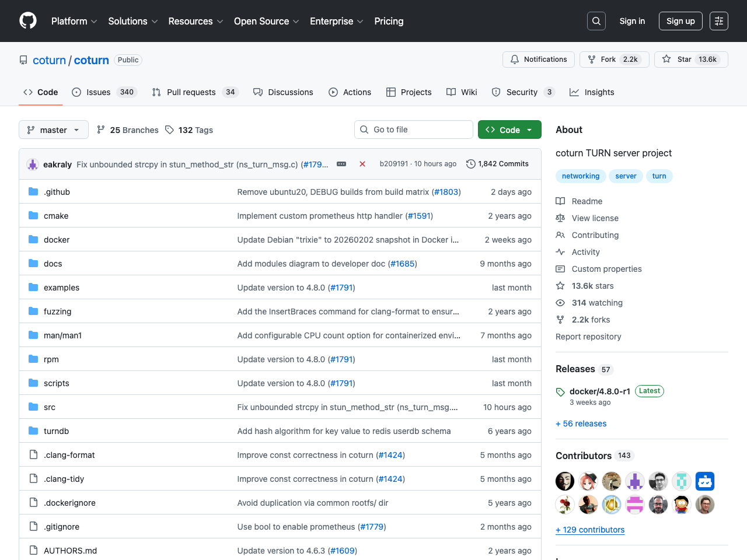Open the Pricing menu item
This screenshot has width=747, height=560.
pyautogui.click(x=389, y=21)
